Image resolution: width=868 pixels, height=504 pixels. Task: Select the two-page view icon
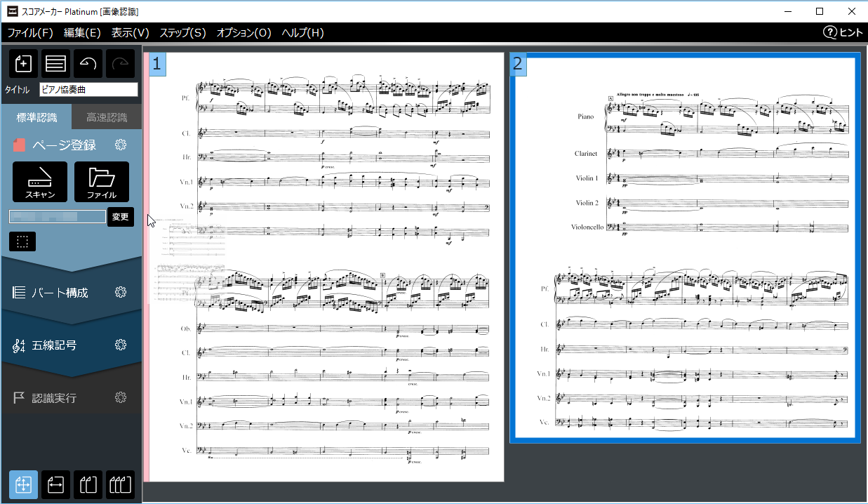tap(88, 484)
